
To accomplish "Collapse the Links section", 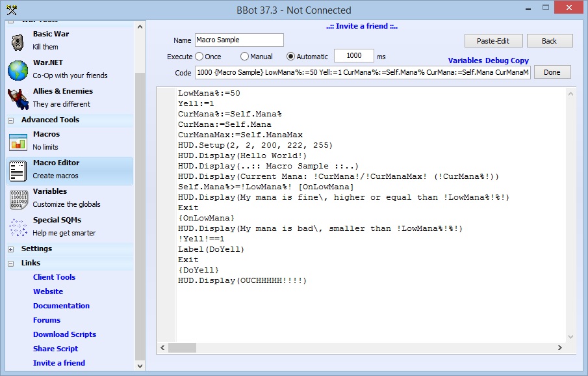I will 11,263.
